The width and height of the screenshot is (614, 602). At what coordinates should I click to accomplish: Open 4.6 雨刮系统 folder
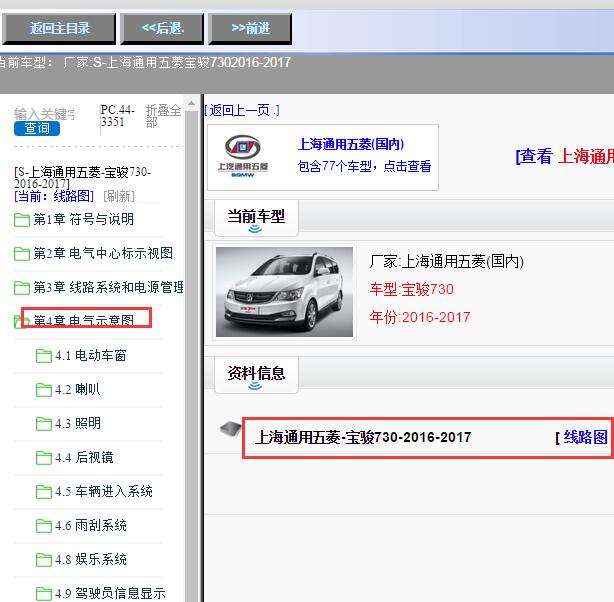91,526
